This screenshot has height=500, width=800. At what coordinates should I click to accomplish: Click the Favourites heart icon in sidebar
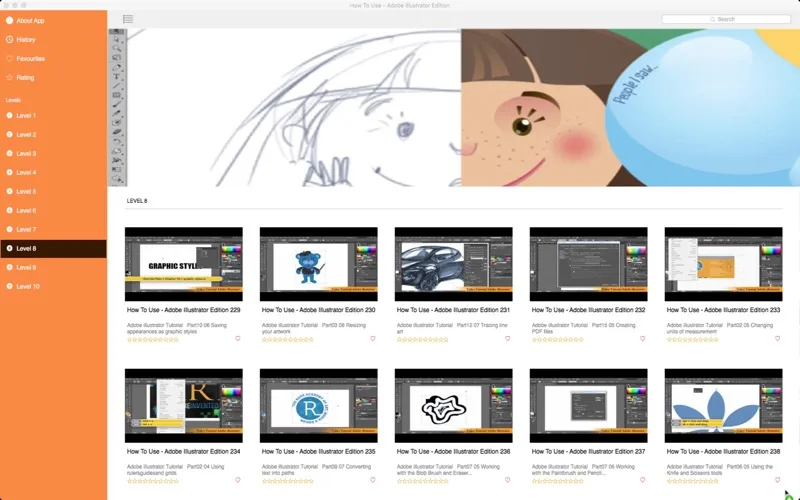coord(9,59)
